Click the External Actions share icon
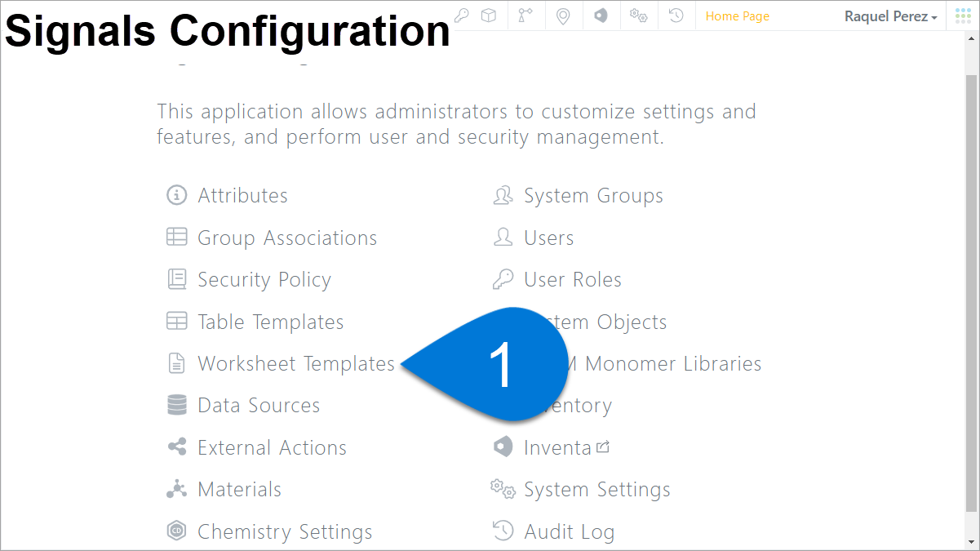Viewport: 980px width, 551px height. point(176,447)
